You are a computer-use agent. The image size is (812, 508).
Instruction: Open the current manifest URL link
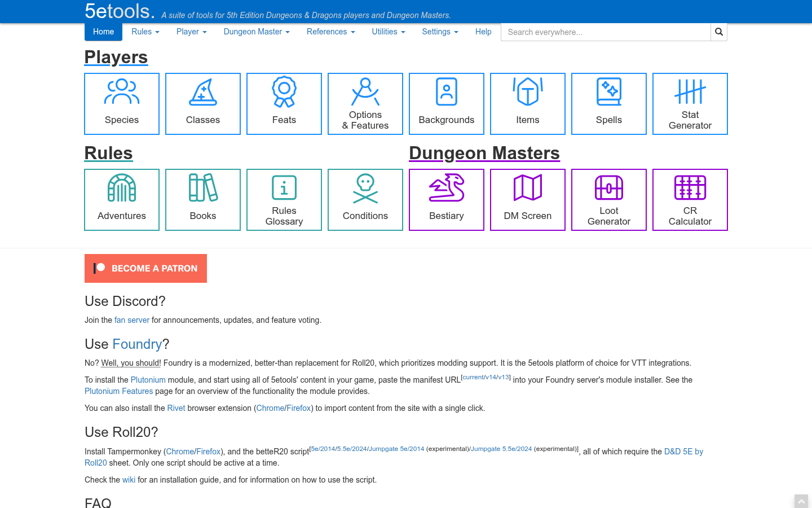point(473,377)
